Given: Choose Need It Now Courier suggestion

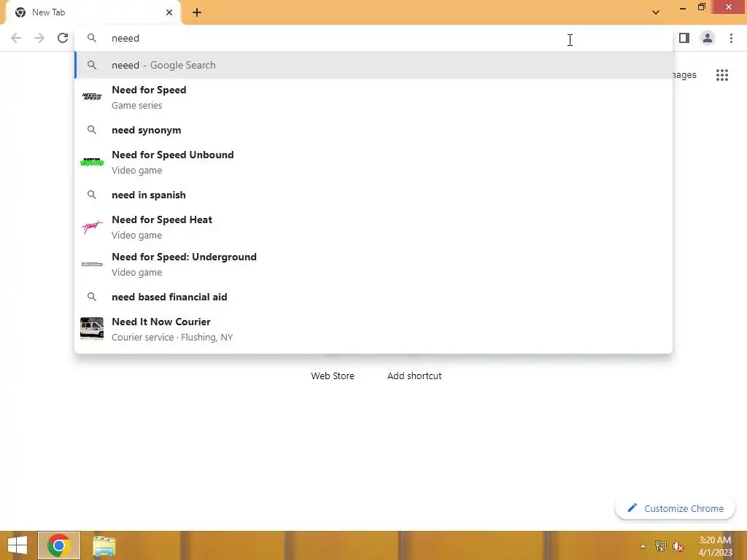Looking at the screenshot, I should [373, 329].
